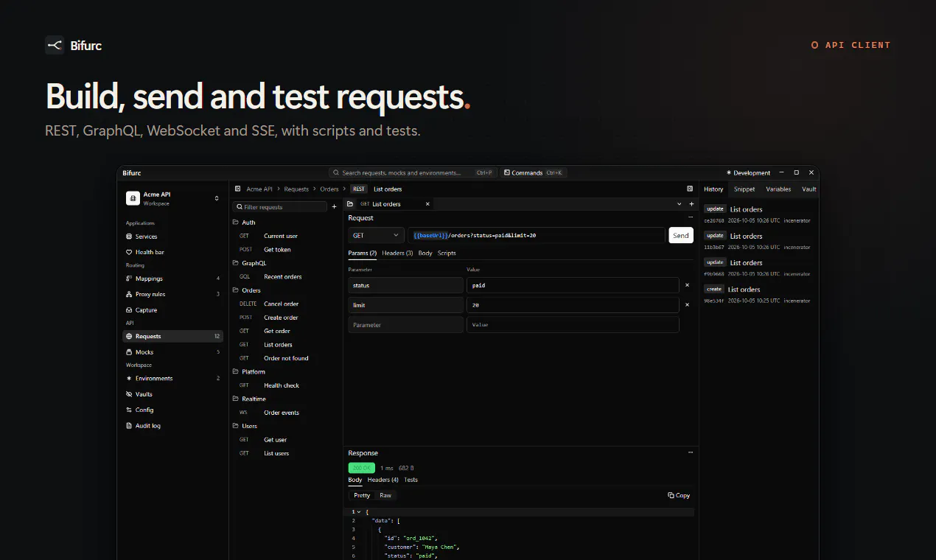Add a new request tab
The width and height of the screenshot is (936, 560).
click(x=691, y=203)
